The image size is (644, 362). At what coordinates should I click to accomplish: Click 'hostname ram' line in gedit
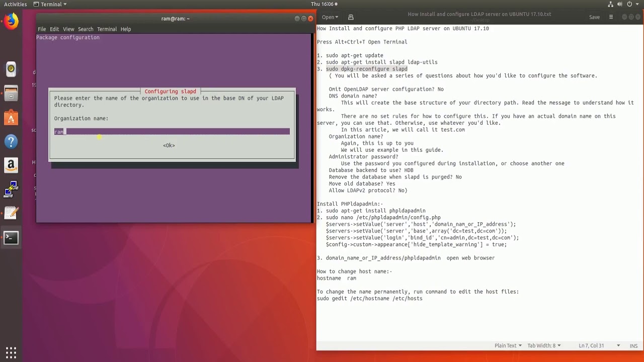click(337, 278)
